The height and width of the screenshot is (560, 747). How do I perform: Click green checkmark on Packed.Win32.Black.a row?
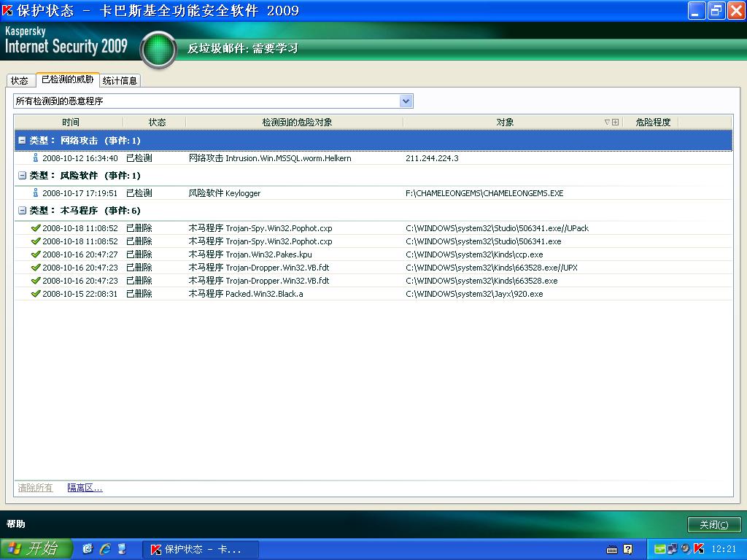tap(36, 294)
